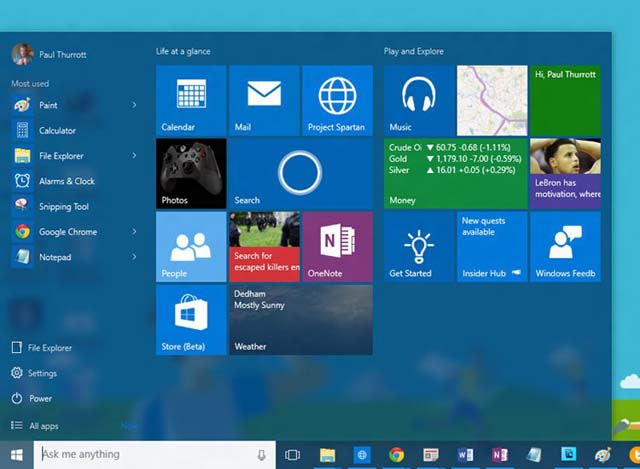Click the Paul Thurrott user account

[49, 54]
